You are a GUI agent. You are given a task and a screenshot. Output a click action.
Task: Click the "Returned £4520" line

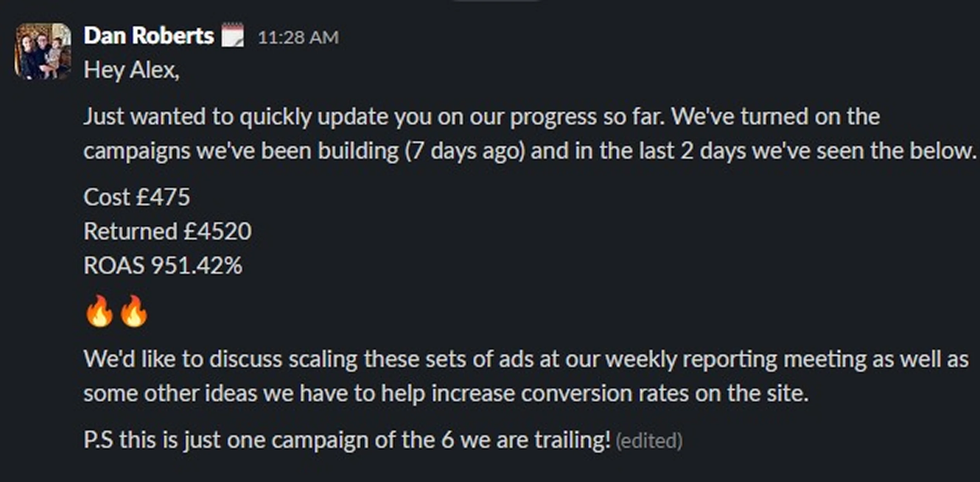(167, 231)
